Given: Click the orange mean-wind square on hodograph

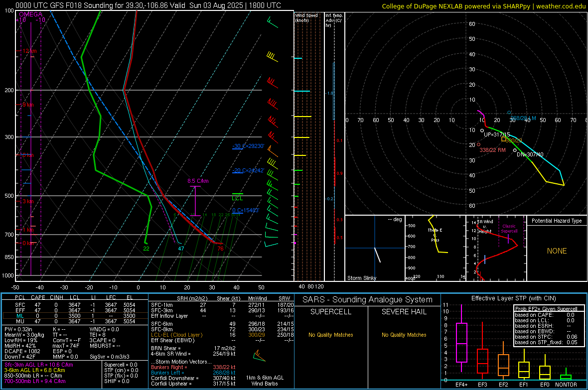Looking at the screenshot, I should pos(504,139).
